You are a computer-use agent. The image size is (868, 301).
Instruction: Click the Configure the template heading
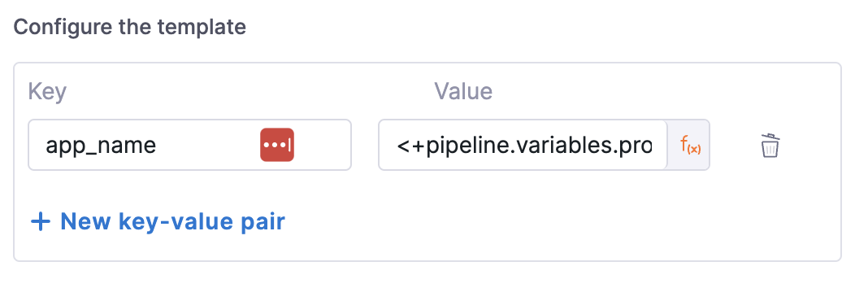[x=129, y=27]
